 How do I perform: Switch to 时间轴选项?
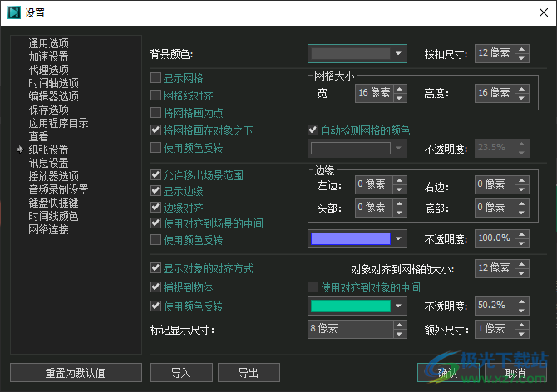[x=54, y=83]
